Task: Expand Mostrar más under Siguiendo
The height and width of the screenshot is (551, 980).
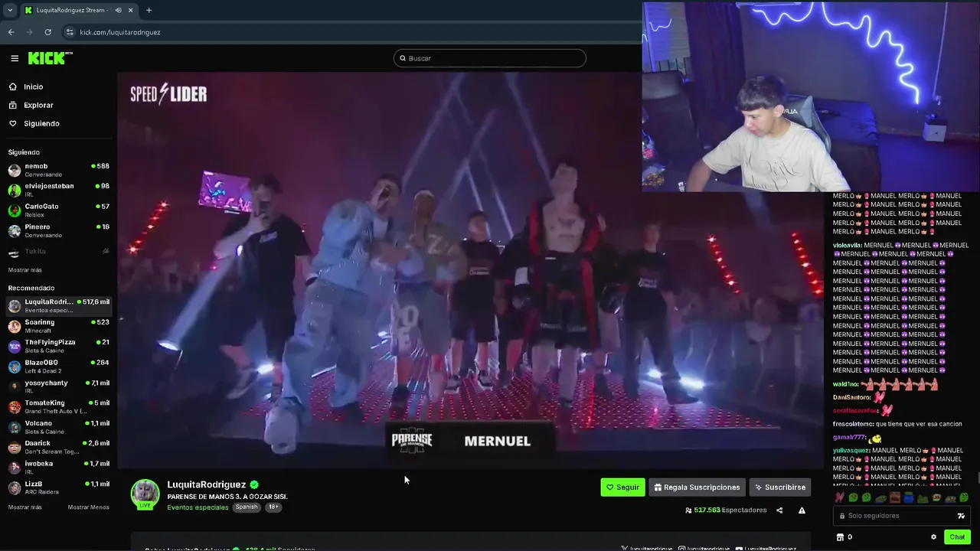Action: pos(25,270)
